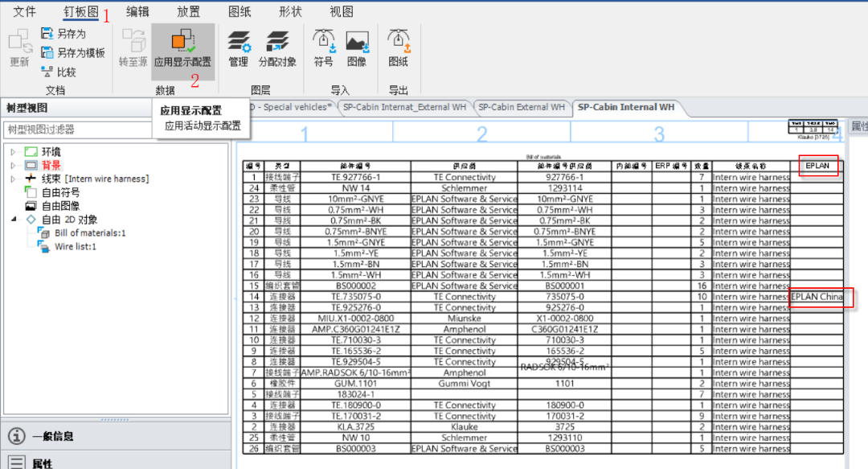This screenshot has width=868, height=469.
Task: Click the 应用显示配置 icon
Action: (182, 42)
